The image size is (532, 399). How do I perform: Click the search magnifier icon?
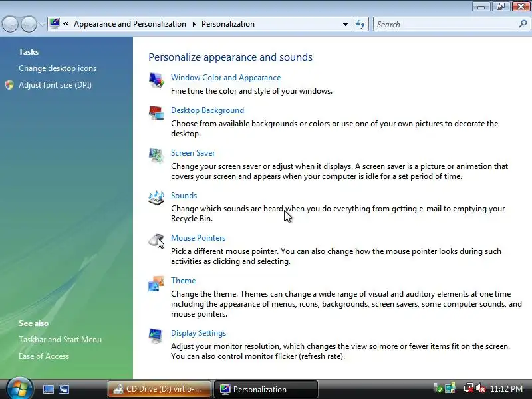pos(523,24)
